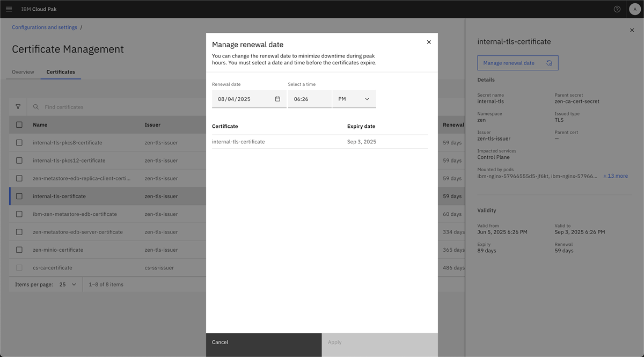644x357 pixels.
Task: Check the zen-minio-certificate row checkbox
Action: click(19, 250)
